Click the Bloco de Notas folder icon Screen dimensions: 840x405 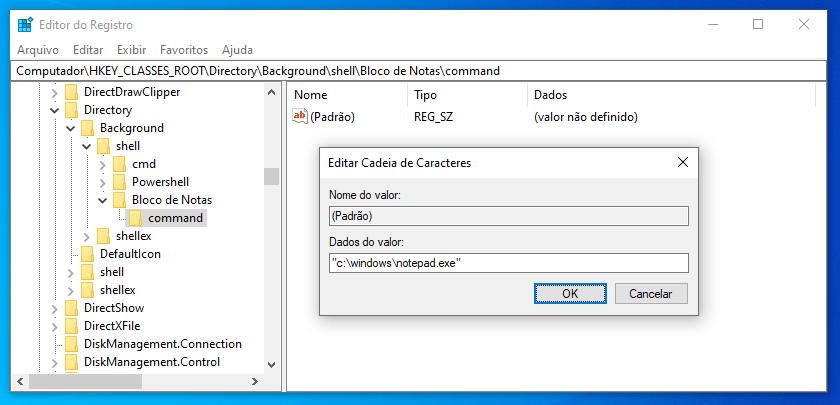tap(119, 200)
